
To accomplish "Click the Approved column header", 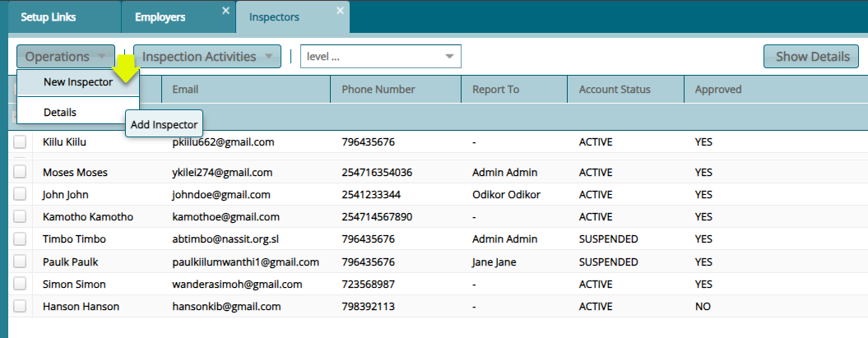I will pos(718,90).
